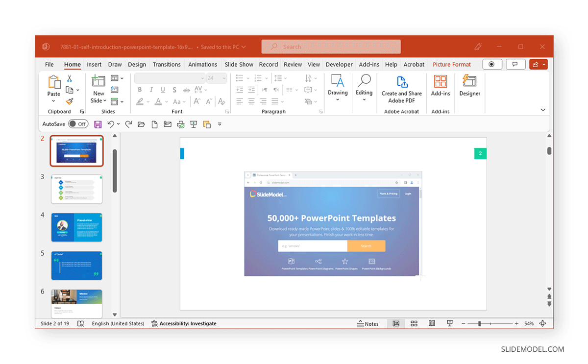Click the zoom slider handle
Image resolution: width=588 pixels, height=364 pixels.
pyautogui.click(x=479, y=323)
